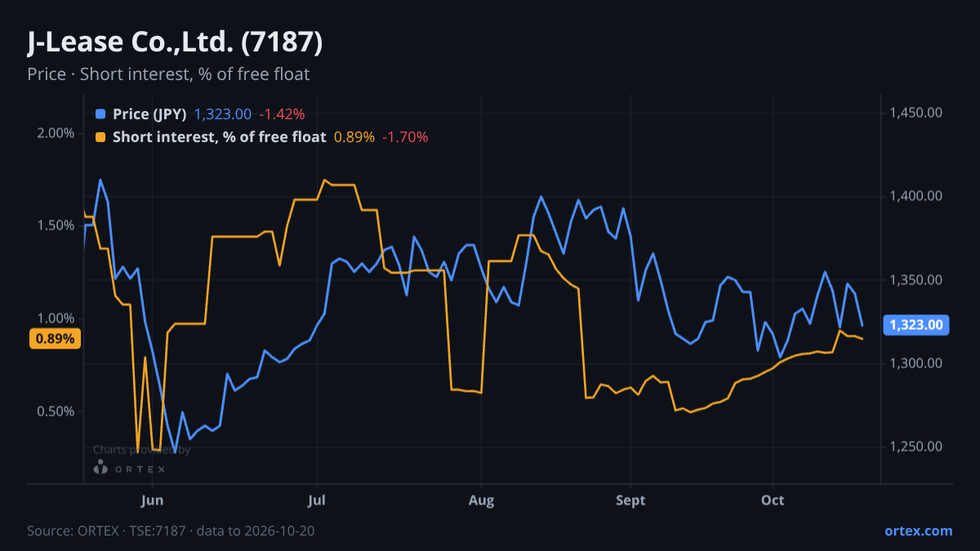
Task: Click the -1.70% short interest change value
Action: pos(405,137)
